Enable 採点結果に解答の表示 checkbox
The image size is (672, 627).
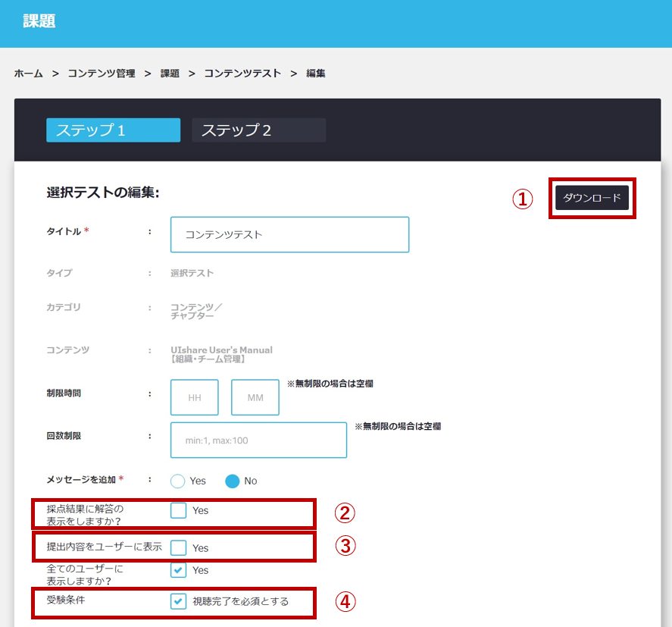click(x=178, y=510)
